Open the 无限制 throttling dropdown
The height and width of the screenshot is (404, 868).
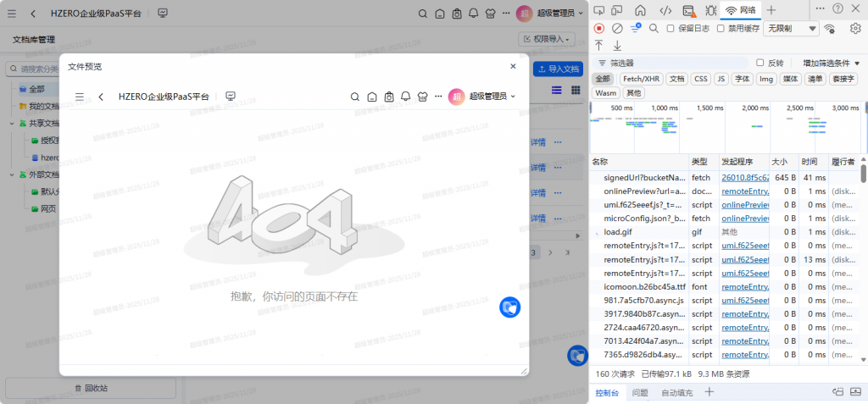tap(791, 28)
